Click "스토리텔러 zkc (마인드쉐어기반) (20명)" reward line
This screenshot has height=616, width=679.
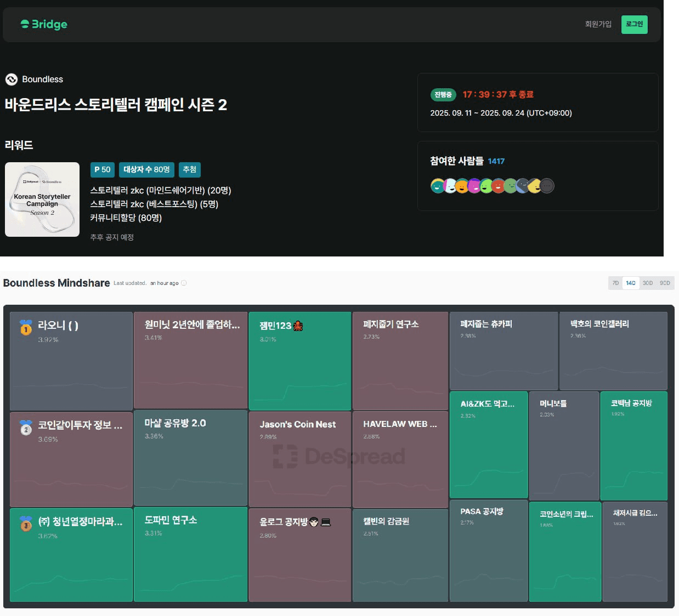click(161, 190)
